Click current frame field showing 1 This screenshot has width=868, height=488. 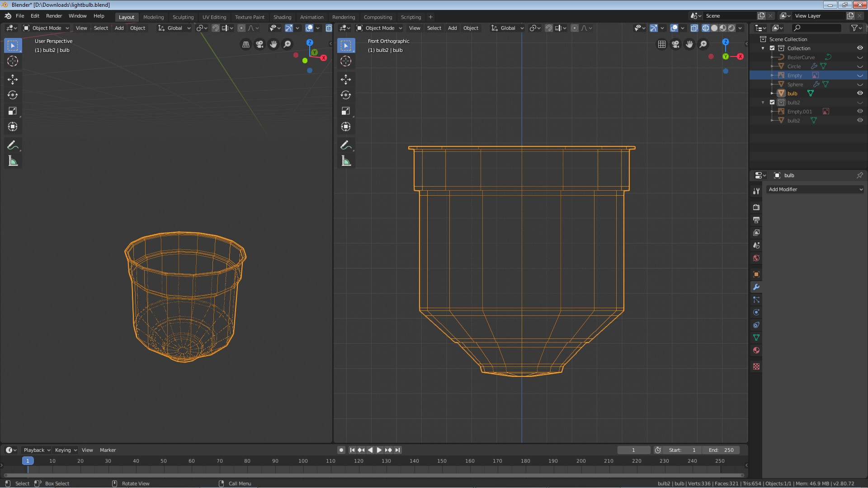(633, 450)
